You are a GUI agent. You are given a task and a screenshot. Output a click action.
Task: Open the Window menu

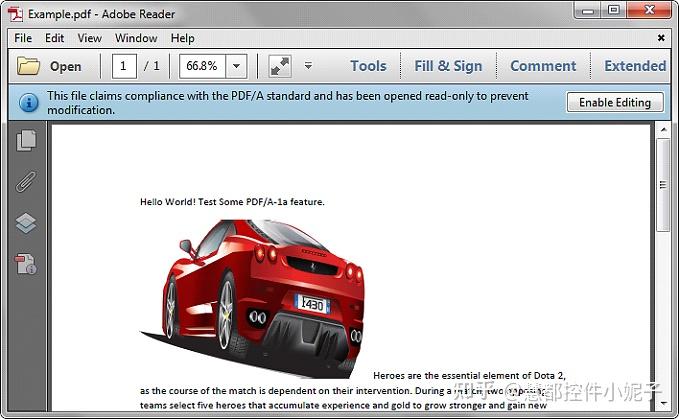136,38
